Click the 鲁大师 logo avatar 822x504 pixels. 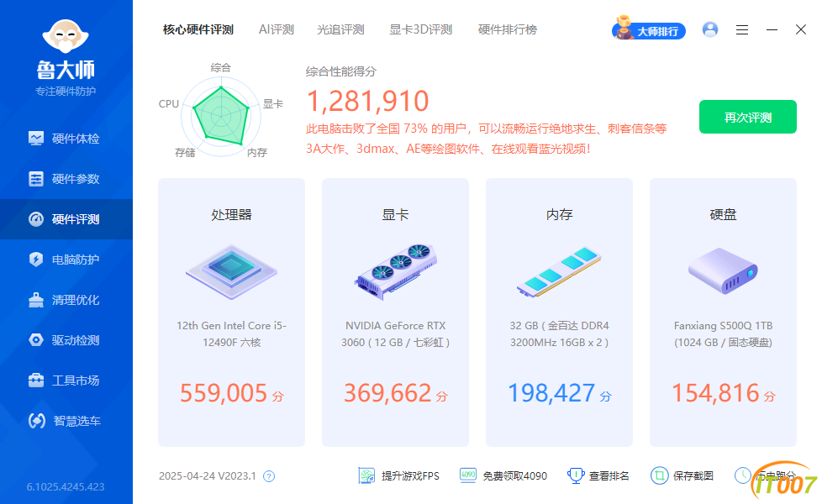tap(66, 36)
